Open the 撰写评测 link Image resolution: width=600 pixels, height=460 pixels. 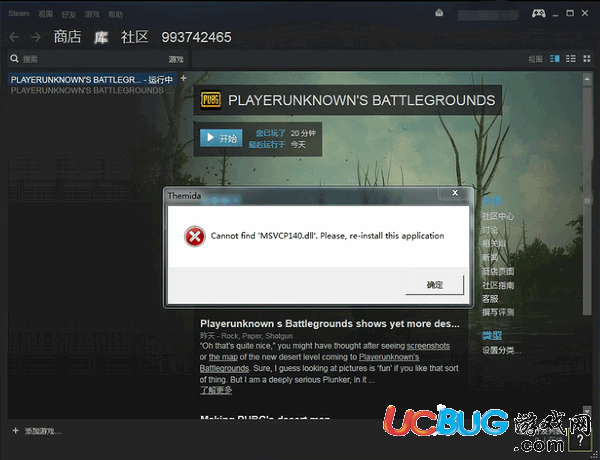click(x=497, y=312)
